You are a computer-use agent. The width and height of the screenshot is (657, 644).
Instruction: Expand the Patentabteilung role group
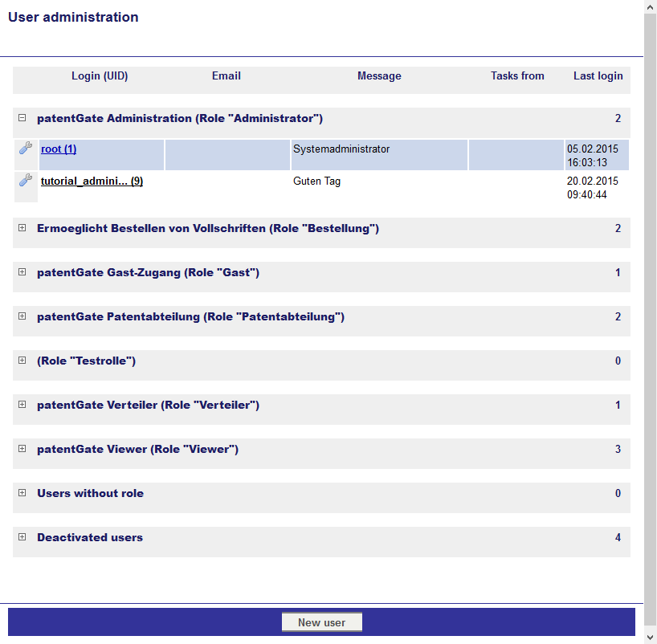pos(22,316)
